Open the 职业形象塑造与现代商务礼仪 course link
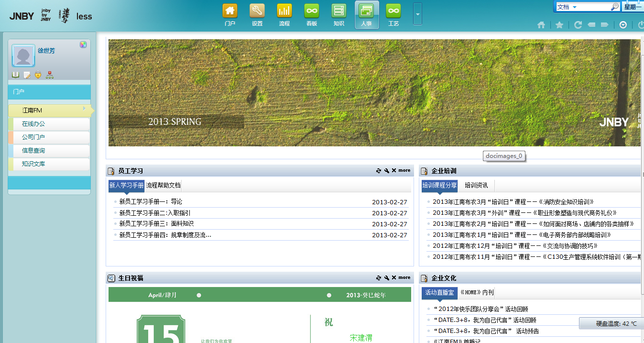644x343 pixels. pos(525,213)
